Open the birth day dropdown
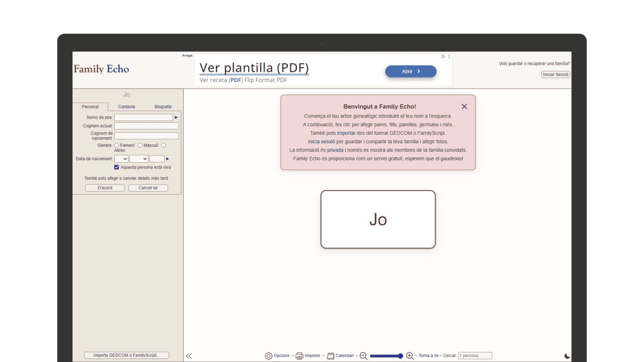Viewport: 644px width, 362px height. [x=121, y=159]
